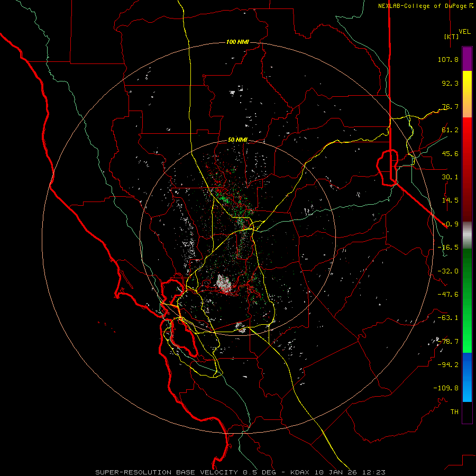Click the -32.0 legend value
The width and height of the screenshot is (476, 476).
click(448, 271)
